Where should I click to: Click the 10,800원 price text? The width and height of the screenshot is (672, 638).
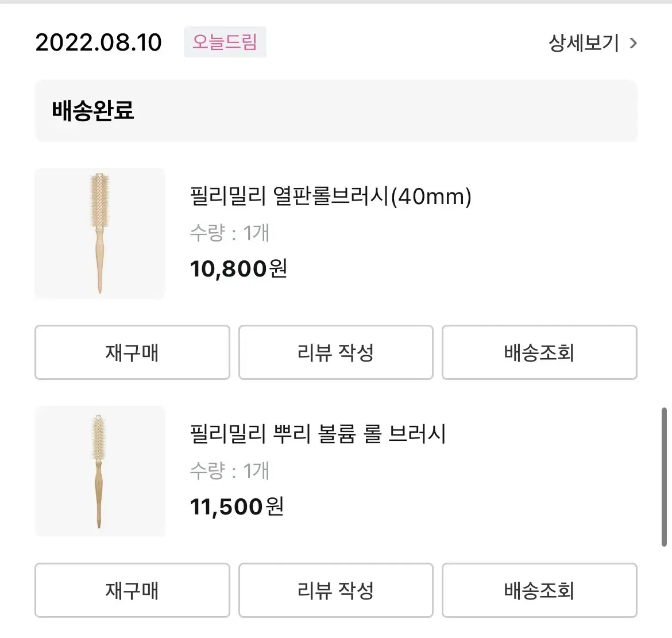(x=238, y=269)
